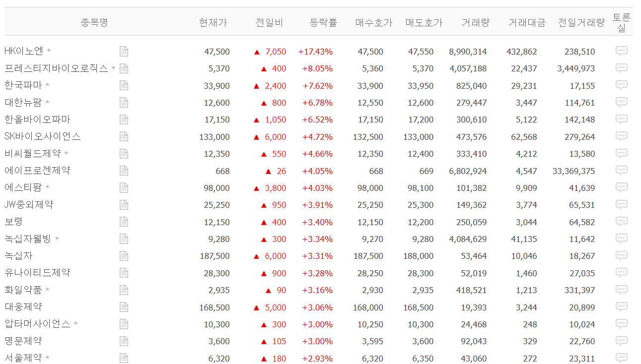
Task: Click the 등락률 column header
Action: coord(324,22)
